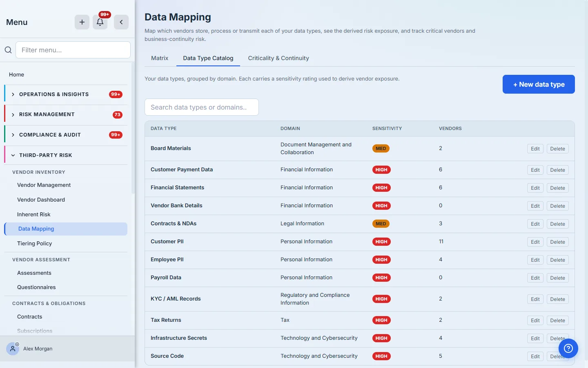
Task: Click the 99+ badge on Operations & Insights
Action: tap(116, 94)
